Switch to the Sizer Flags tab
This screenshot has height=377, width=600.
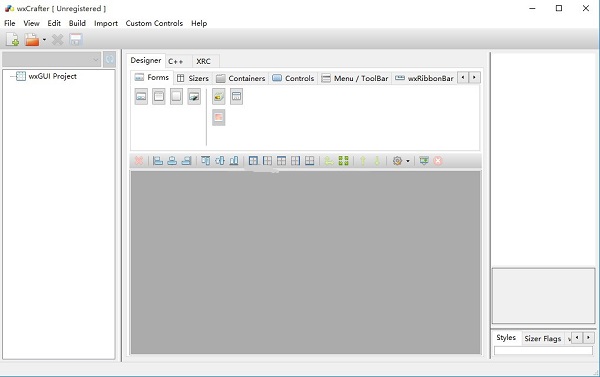(x=543, y=338)
